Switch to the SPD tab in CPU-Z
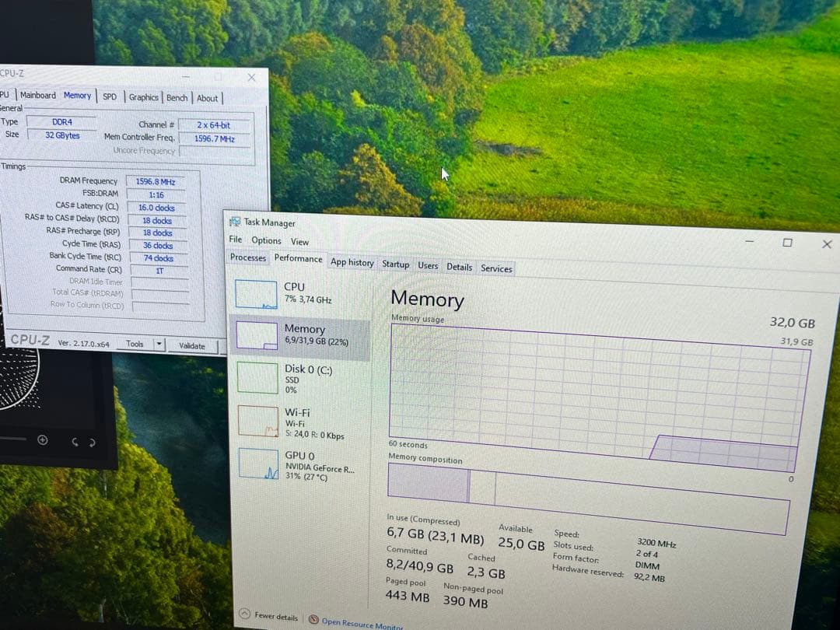Viewport: 840px width, 630px height. [x=110, y=96]
